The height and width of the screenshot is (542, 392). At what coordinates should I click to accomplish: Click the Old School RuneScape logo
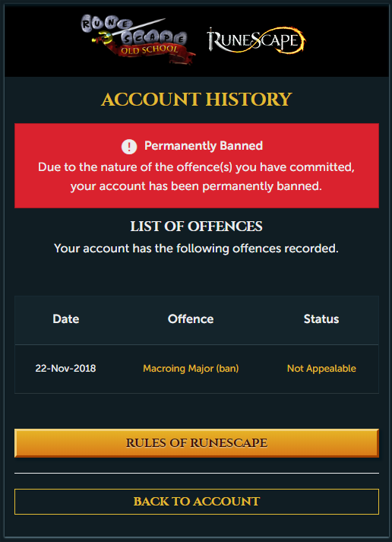tap(138, 39)
